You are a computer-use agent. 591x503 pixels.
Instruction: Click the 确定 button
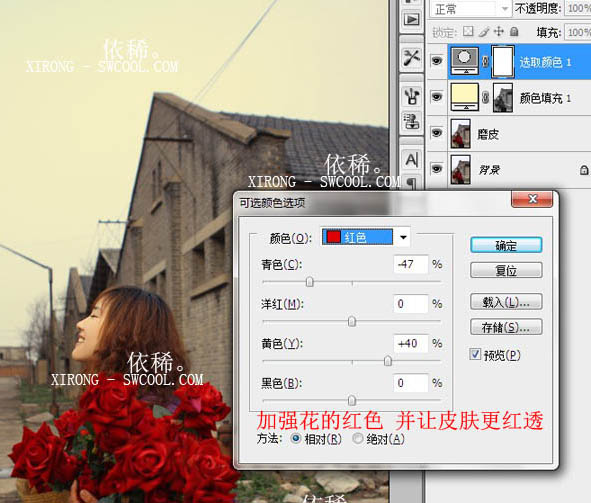click(506, 245)
